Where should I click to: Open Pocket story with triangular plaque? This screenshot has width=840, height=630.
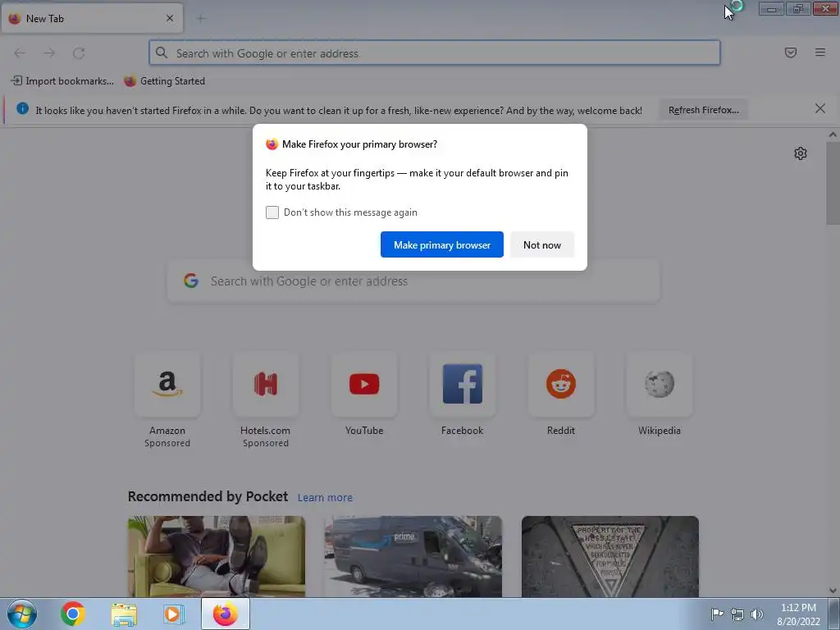coord(610,557)
